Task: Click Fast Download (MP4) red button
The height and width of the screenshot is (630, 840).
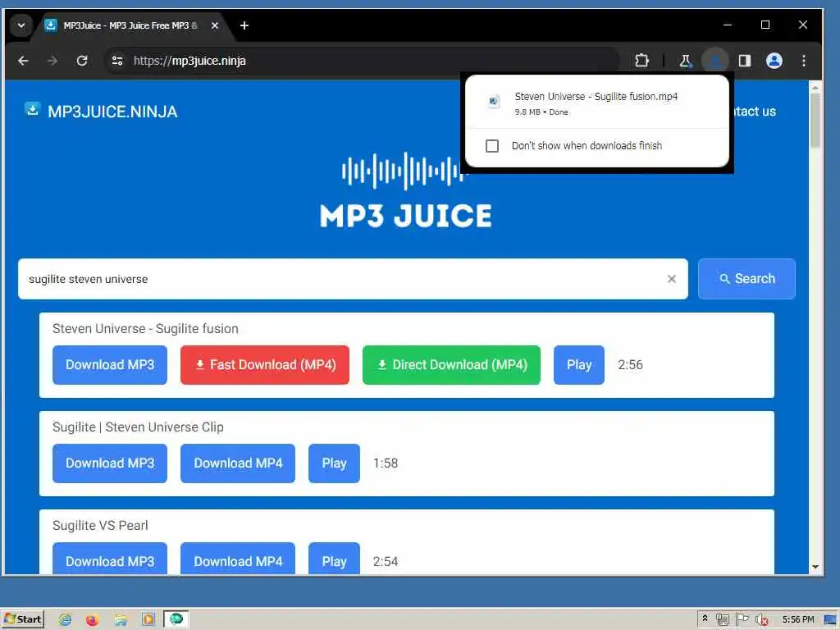Action: point(265,365)
